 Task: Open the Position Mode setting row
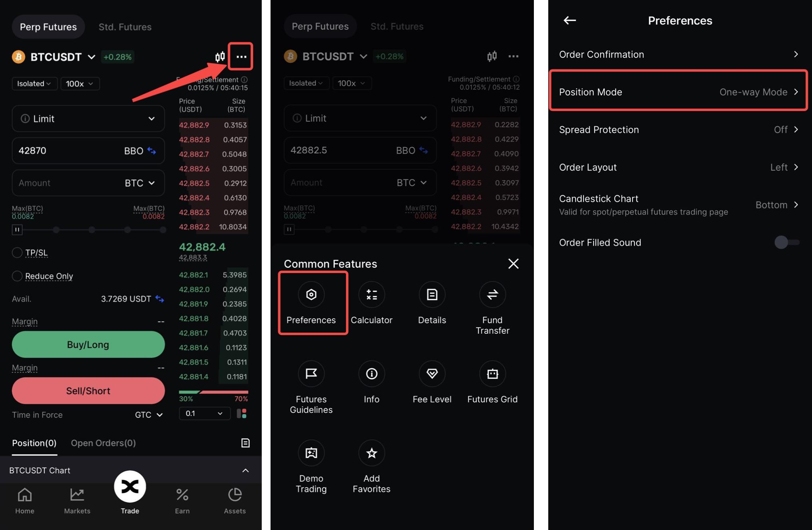coord(678,92)
